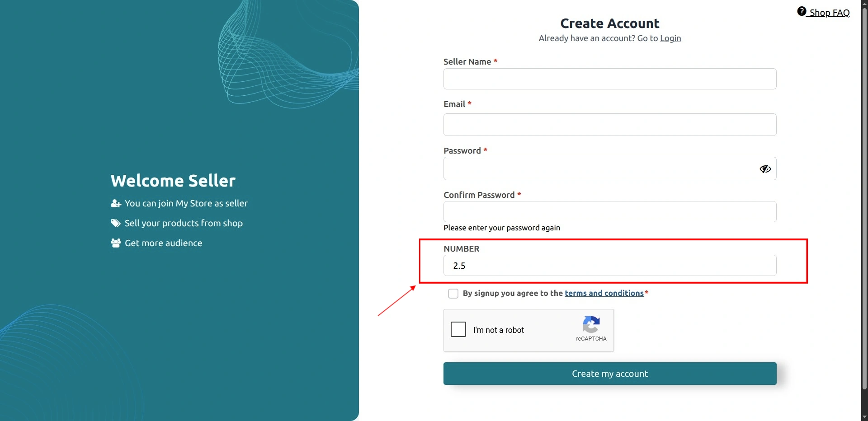Click the reCAPTCHA logo icon
Image resolution: width=868 pixels, height=421 pixels.
pos(591,324)
